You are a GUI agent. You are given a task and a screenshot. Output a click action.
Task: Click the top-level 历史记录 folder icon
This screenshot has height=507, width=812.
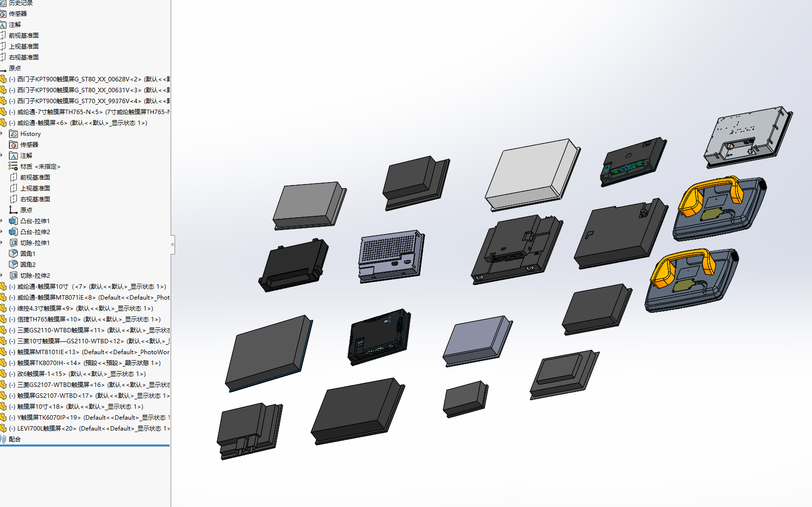(x=3, y=3)
